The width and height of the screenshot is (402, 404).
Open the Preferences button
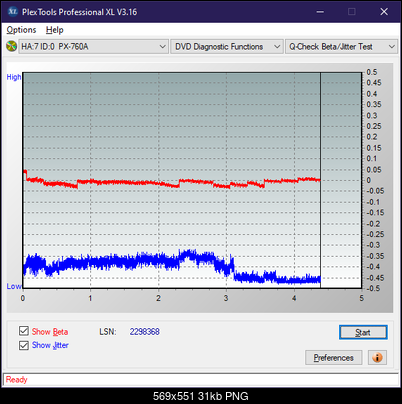(x=333, y=358)
